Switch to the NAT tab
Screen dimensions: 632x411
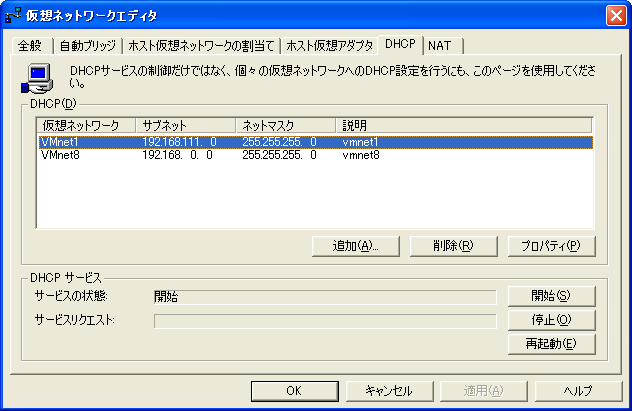pos(442,46)
